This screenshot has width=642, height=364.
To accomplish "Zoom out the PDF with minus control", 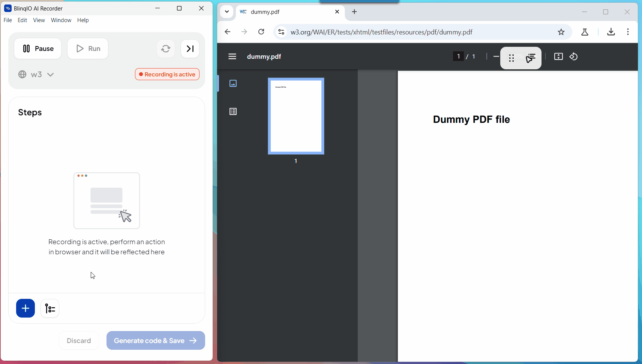I will tap(496, 56).
